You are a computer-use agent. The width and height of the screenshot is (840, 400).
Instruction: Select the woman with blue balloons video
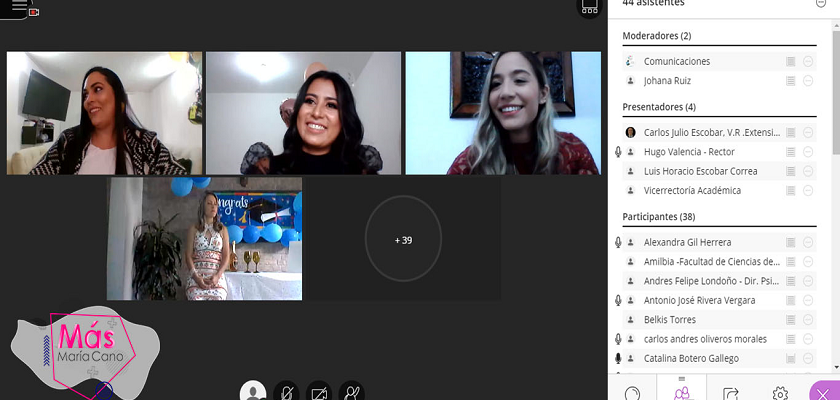click(x=204, y=239)
